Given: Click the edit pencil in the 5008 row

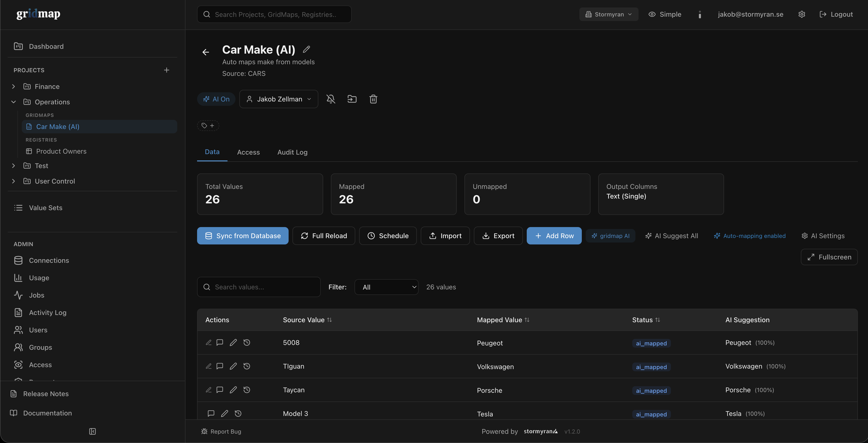Looking at the screenshot, I should (x=233, y=342).
